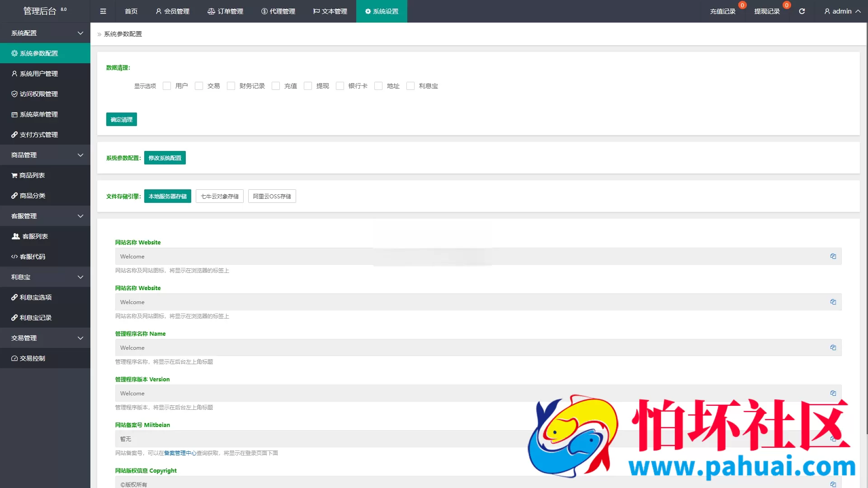The height and width of the screenshot is (488, 868).
Task: Enable the 利息宝 cleanup checkbox
Action: pos(410,86)
